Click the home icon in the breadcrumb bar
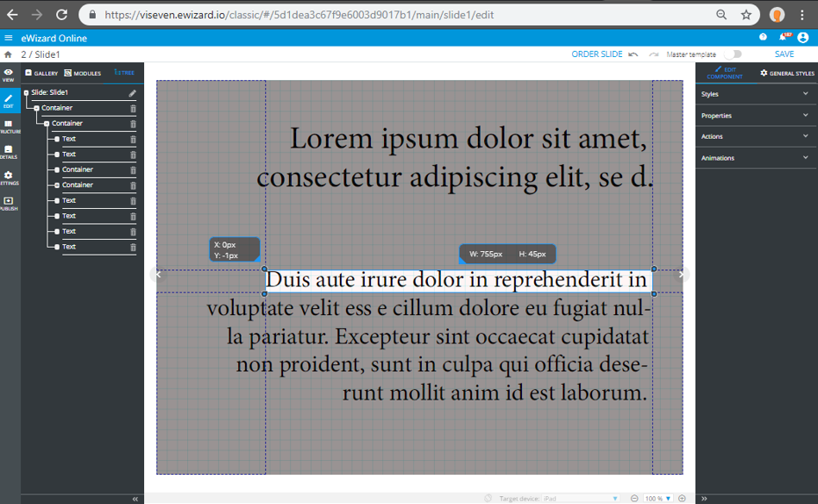 pyautogui.click(x=9, y=54)
